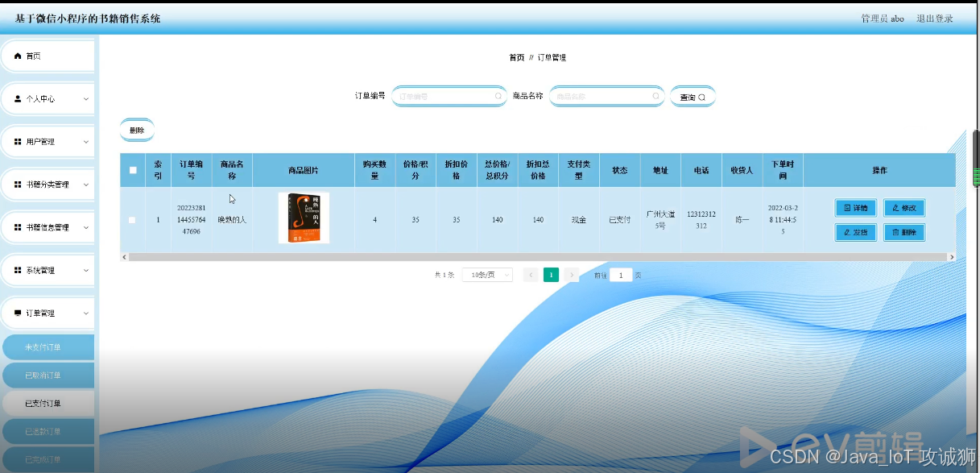980x473 pixels.
Task: Focus the 订单编号 input field
Action: (449, 97)
